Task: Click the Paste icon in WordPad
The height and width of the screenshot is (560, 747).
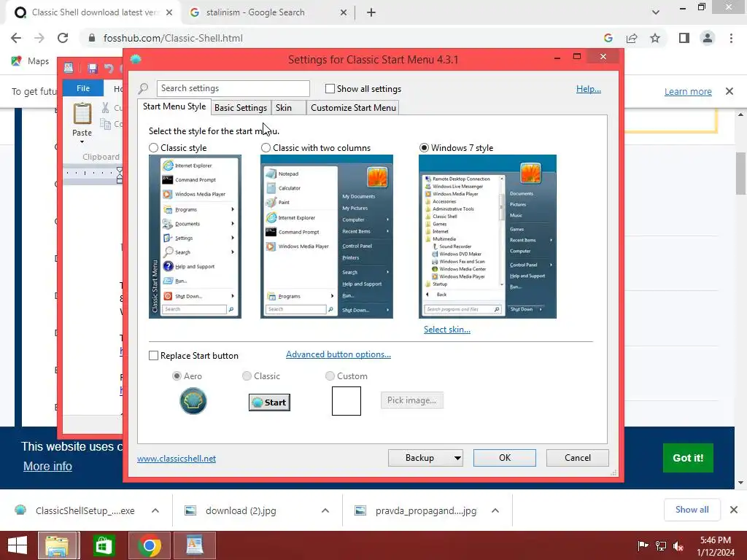Action: (x=82, y=113)
